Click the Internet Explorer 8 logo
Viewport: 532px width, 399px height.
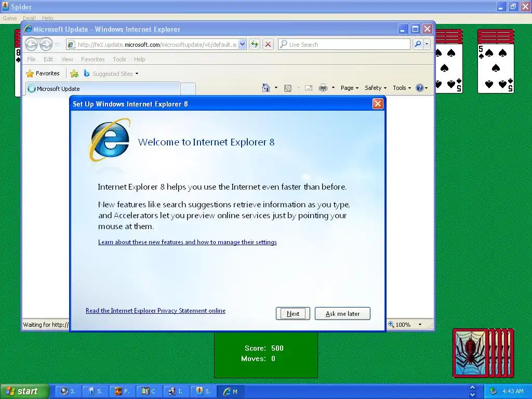[110, 140]
